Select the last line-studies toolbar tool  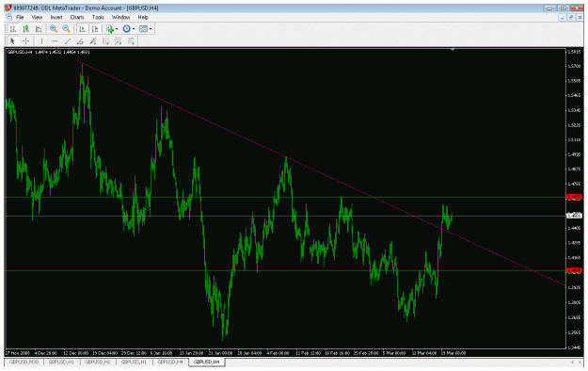(x=131, y=40)
